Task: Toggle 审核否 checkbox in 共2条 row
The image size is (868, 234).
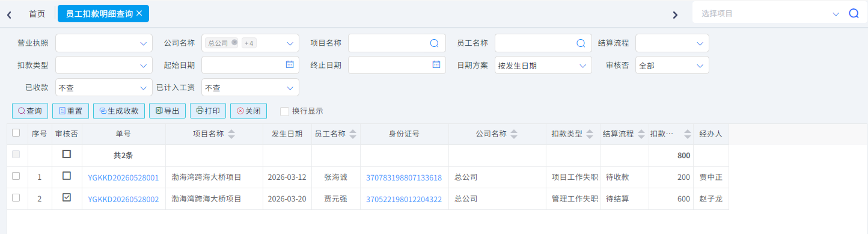Action: (67, 155)
